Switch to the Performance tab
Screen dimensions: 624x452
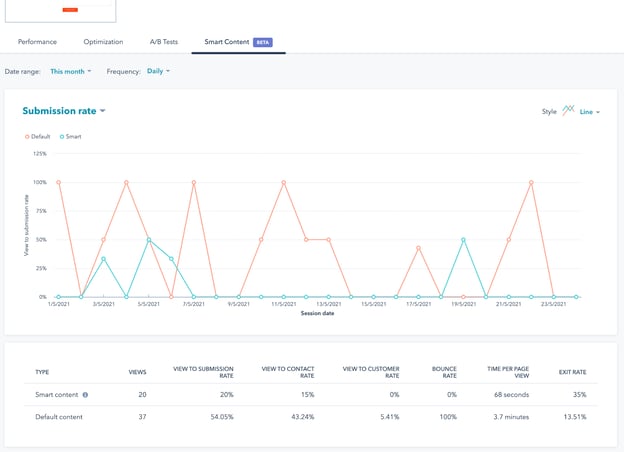(37, 42)
